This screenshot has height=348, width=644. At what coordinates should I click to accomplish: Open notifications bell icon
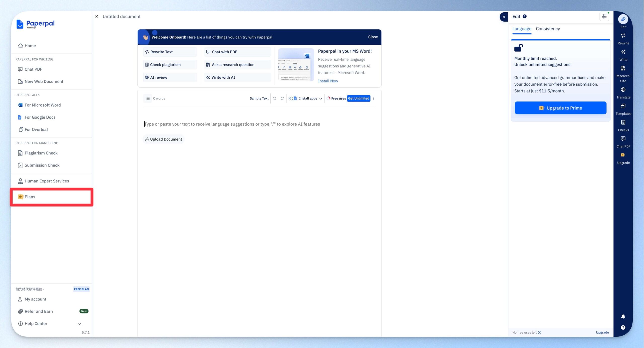click(x=623, y=316)
